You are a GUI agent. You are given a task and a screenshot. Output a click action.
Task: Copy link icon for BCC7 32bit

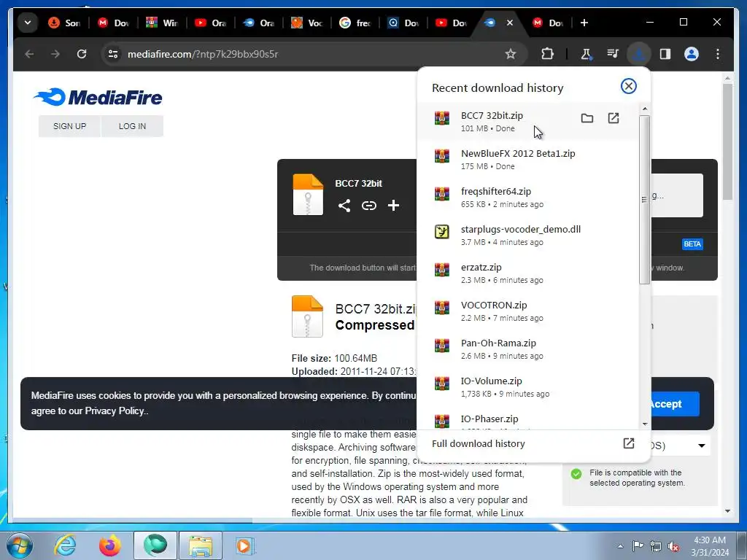click(x=368, y=206)
